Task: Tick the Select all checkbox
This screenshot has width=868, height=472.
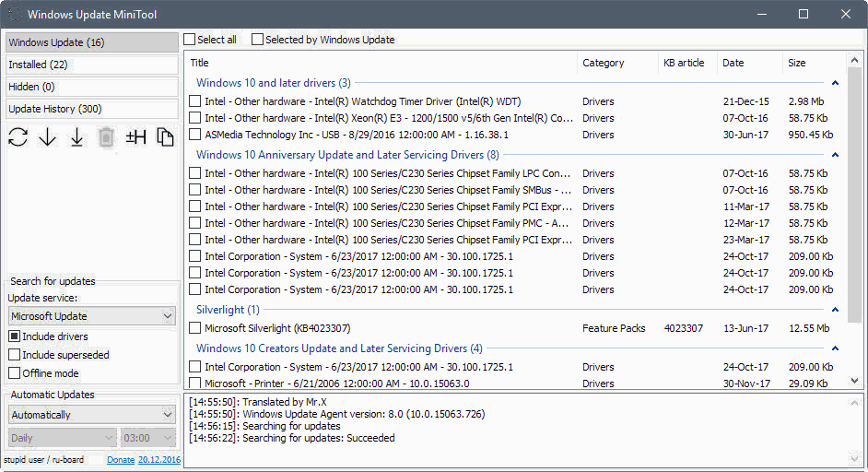Action: 189,40
